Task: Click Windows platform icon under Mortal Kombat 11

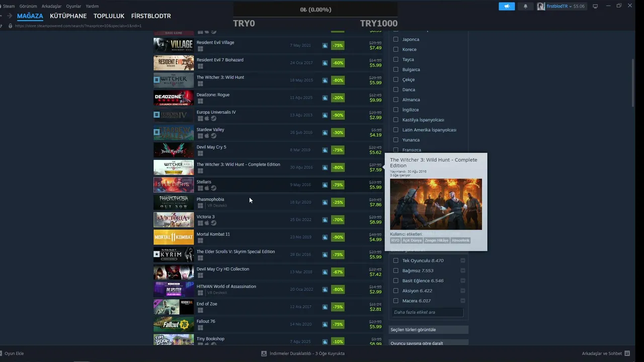Action: tap(200, 240)
